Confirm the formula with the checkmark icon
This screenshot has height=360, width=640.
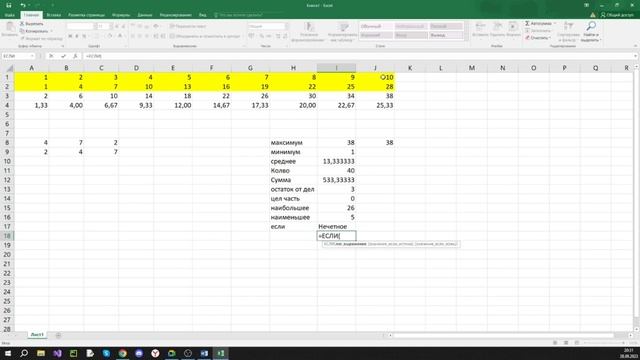click(x=63, y=56)
